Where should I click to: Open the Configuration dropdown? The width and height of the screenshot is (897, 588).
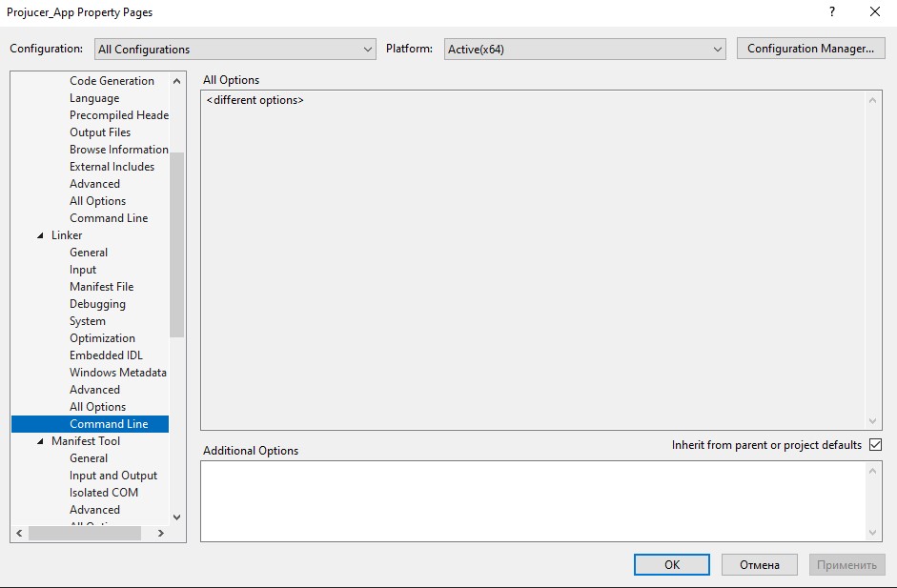tap(235, 50)
